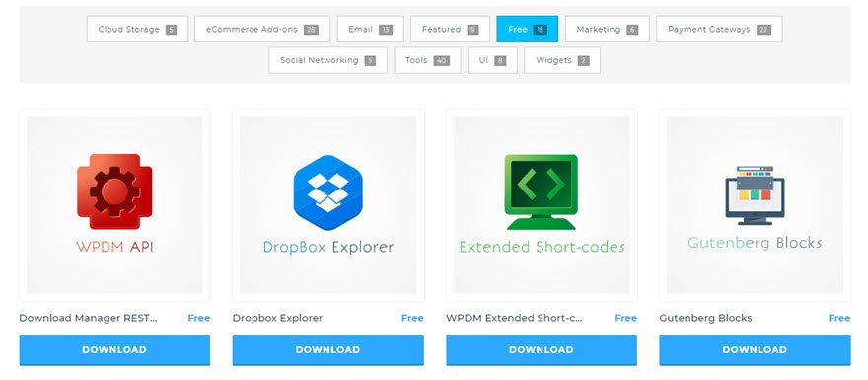Click the green Extended Short-codes monitor icon

pyautogui.click(x=541, y=191)
